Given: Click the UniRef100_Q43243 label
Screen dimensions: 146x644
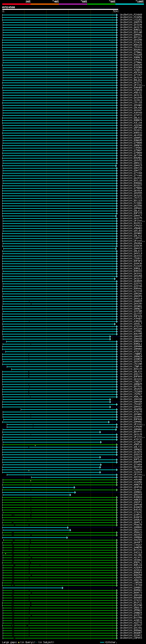Looking at the screenshot, I should (x=131, y=379).
